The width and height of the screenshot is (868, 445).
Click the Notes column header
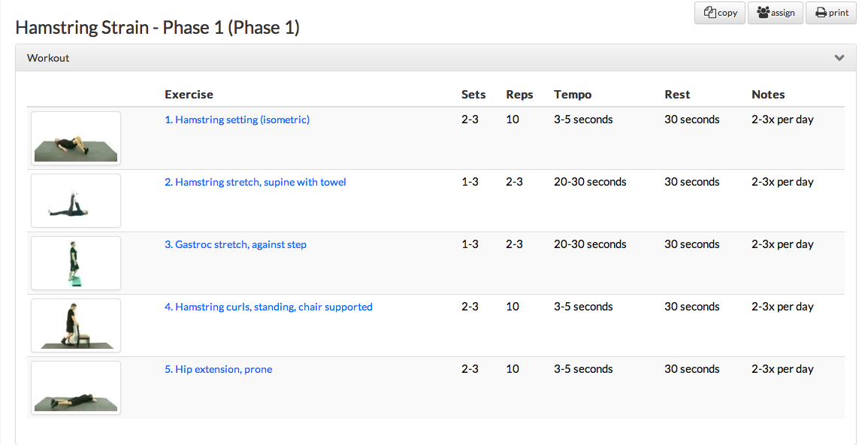[768, 95]
